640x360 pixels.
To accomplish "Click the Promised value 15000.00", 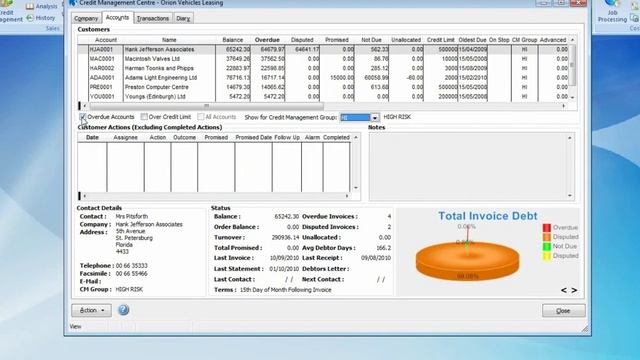I will click(342, 78).
